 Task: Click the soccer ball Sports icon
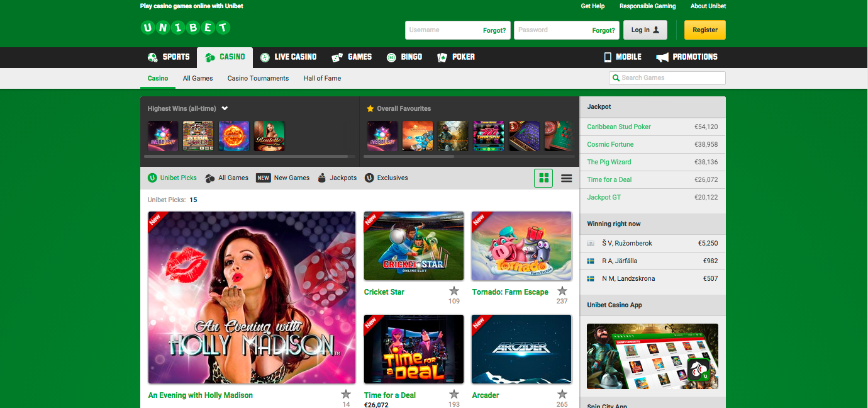pyautogui.click(x=153, y=57)
